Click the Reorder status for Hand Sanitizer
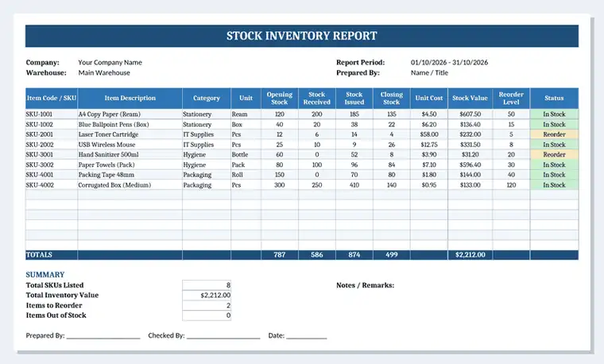 tap(554, 154)
